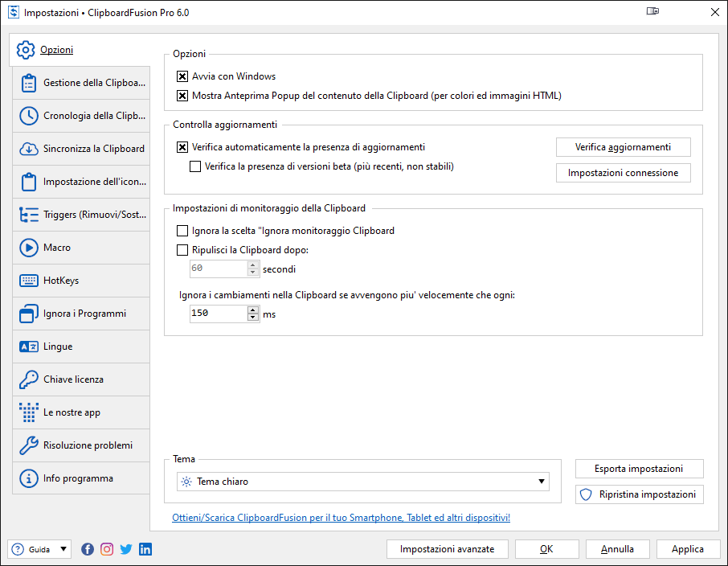Screen dimensions: 728x566
Task: Open Macro tab
Action: 81,248
